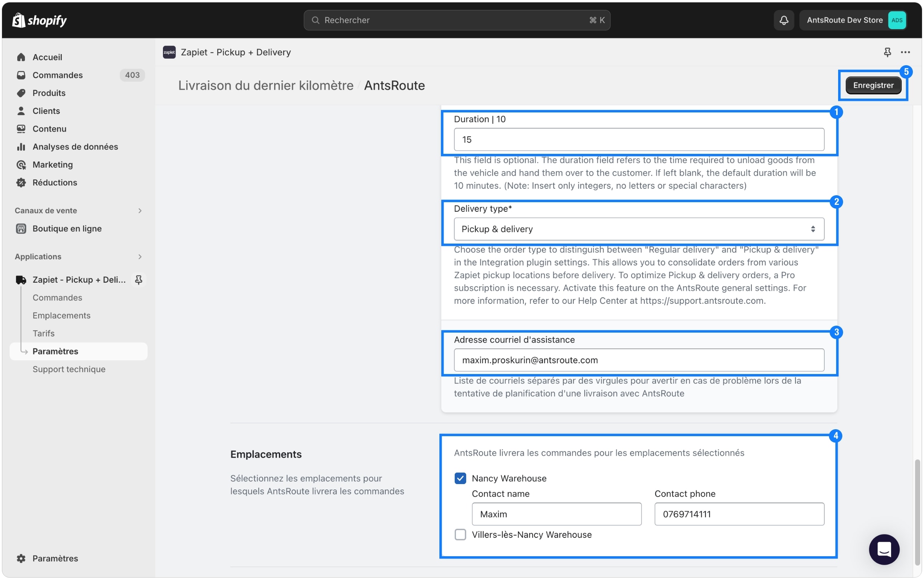Click the Marketing target icon
The width and height of the screenshot is (924, 580).
point(21,165)
